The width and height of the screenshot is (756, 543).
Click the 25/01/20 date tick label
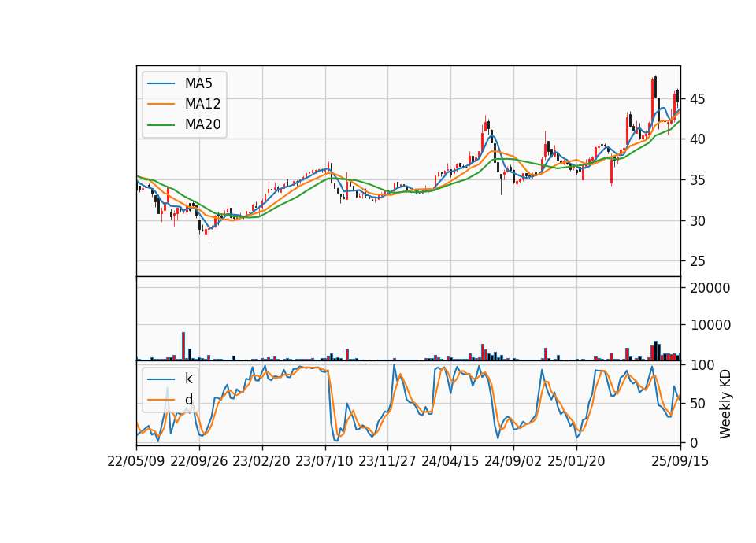coord(576,461)
